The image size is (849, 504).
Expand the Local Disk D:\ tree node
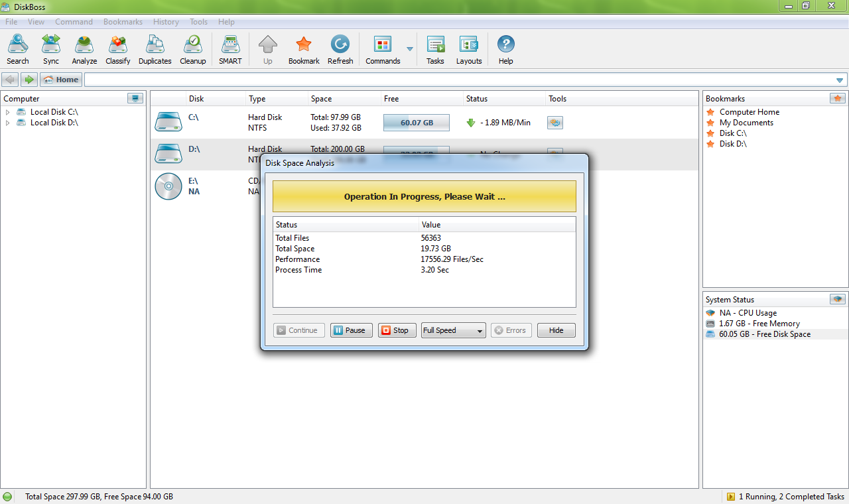tap(7, 123)
